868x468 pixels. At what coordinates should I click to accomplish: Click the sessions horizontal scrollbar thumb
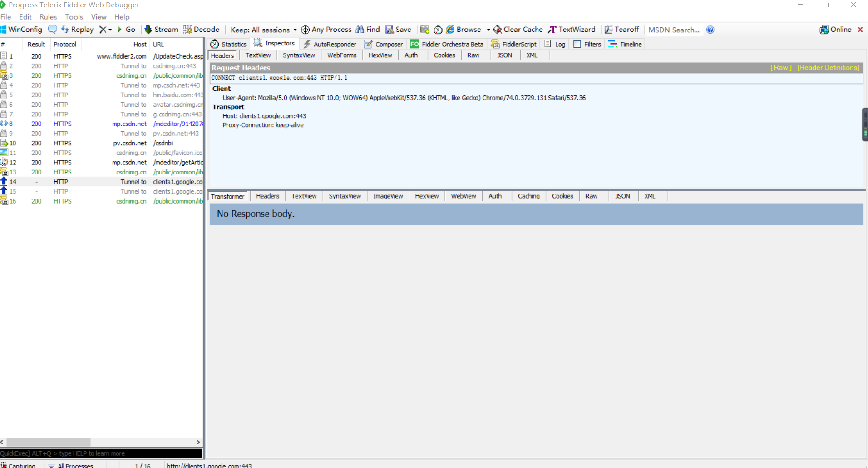coord(49,442)
